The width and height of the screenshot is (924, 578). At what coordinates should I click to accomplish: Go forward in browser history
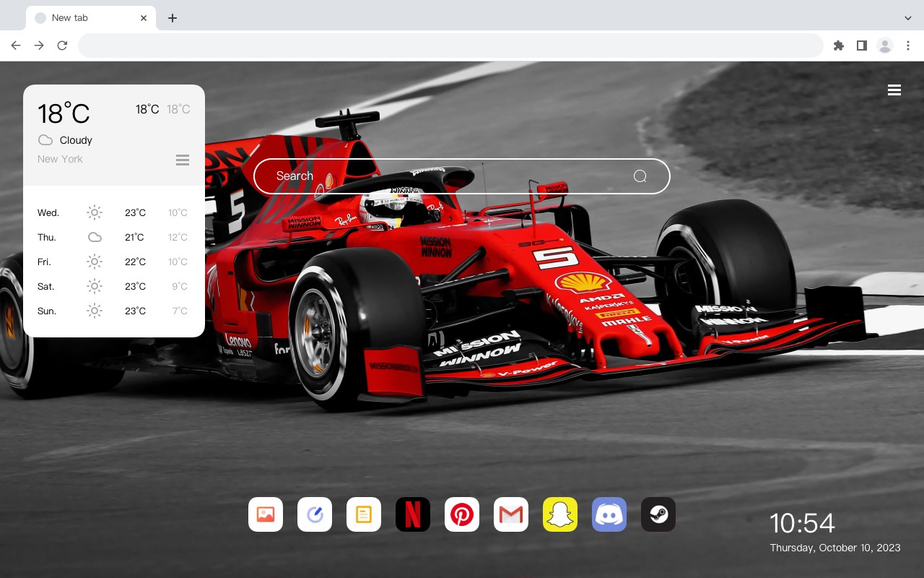tap(39, 46)
